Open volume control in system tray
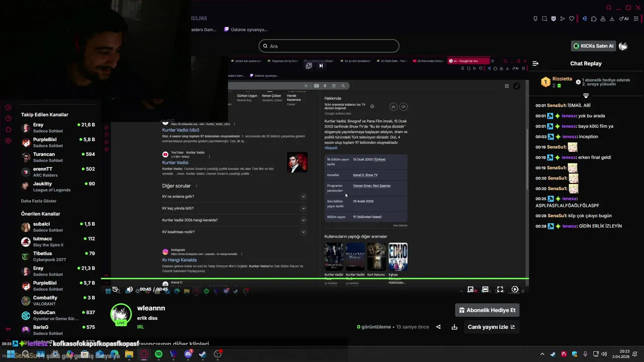The width and height of the screenshot is (644, 362). (x=604, y=354)
